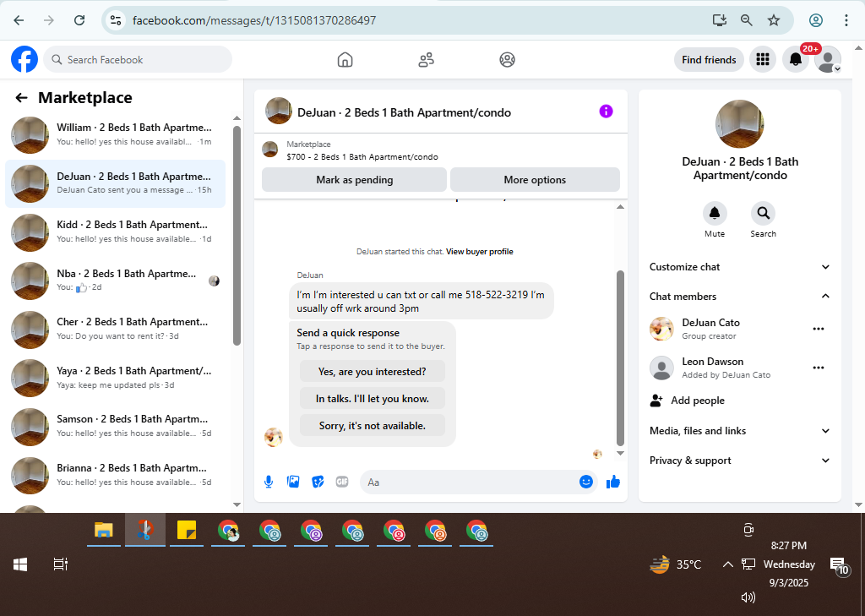Click the More options button
865x616 pixels.
(535, 180)
